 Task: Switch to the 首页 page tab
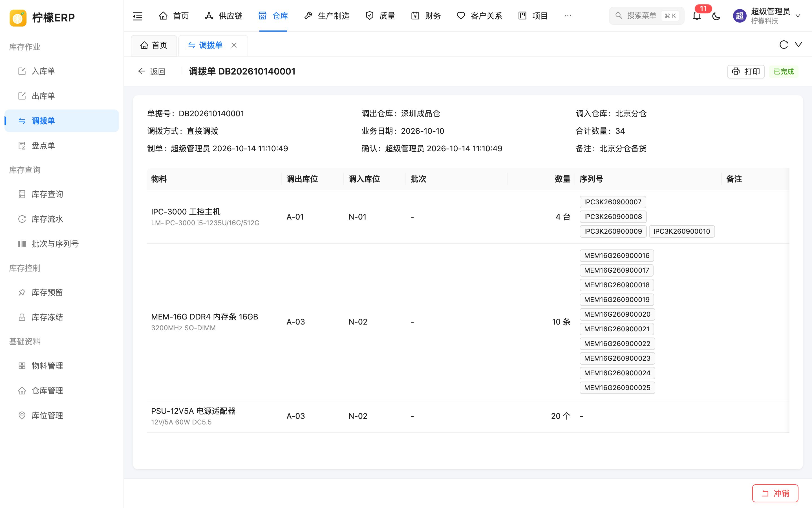pyautogui.click(x=154, y=45)
